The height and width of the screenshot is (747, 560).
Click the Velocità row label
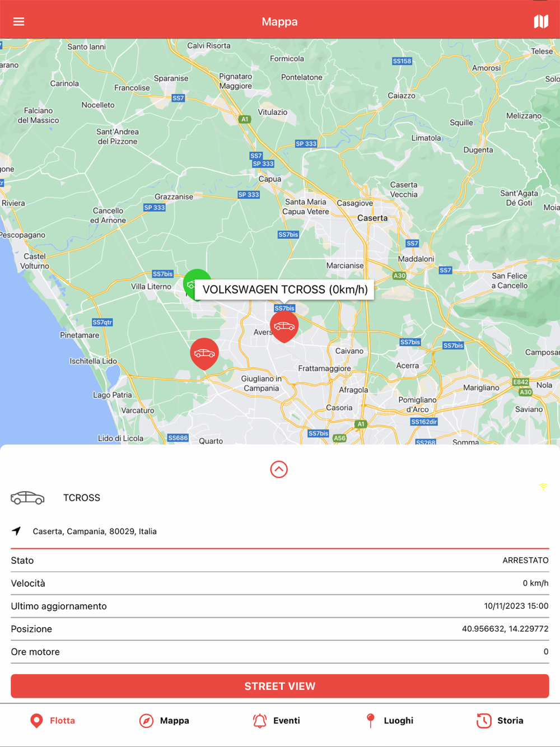[28, 583]
